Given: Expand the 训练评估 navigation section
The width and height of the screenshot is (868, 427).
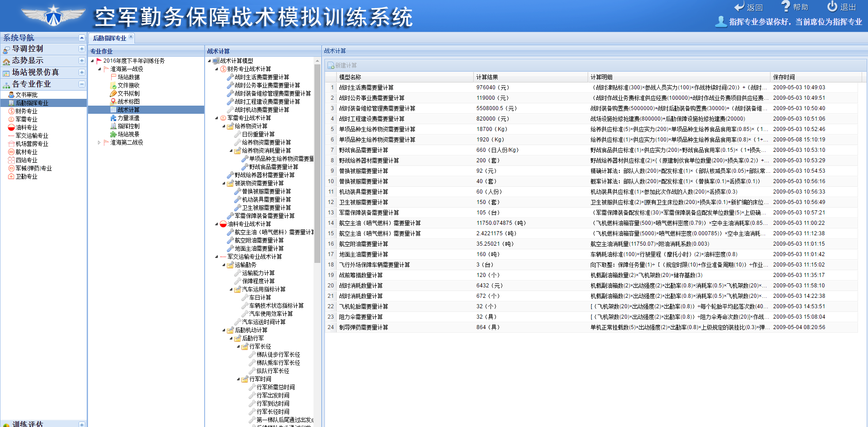Looking at the screenshot, I should [x=82, y=424].
